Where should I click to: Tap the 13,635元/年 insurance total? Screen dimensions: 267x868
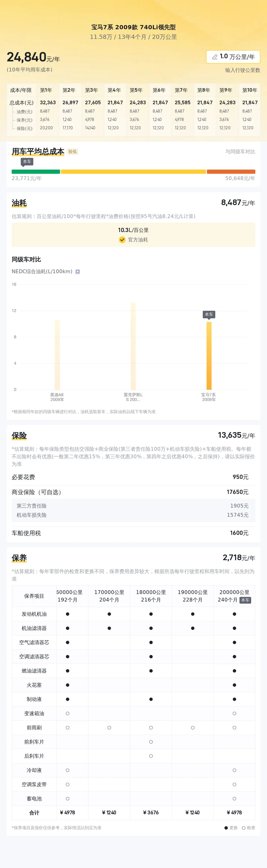point(236,435)
